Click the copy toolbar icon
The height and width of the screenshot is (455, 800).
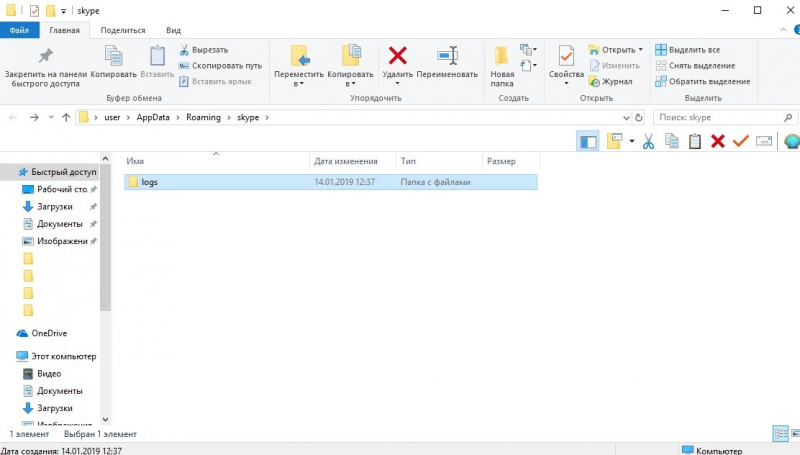pyautogui.click(x=672, y=141)
